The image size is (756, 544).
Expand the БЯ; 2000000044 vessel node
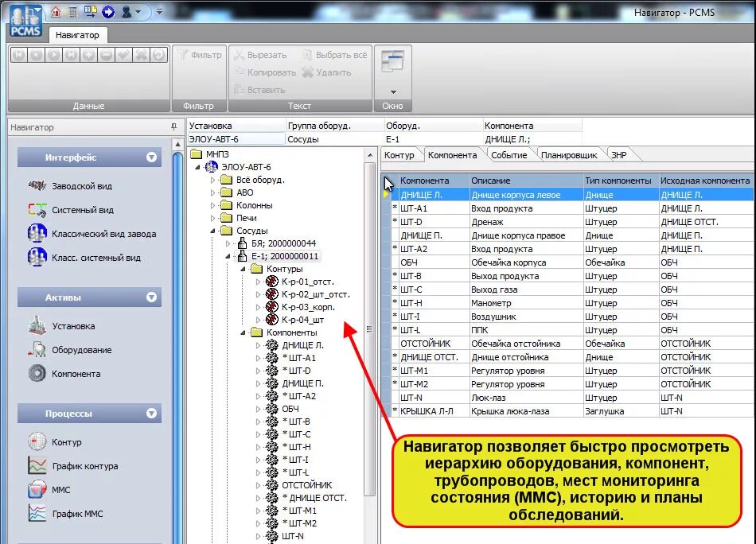(228, 243)
